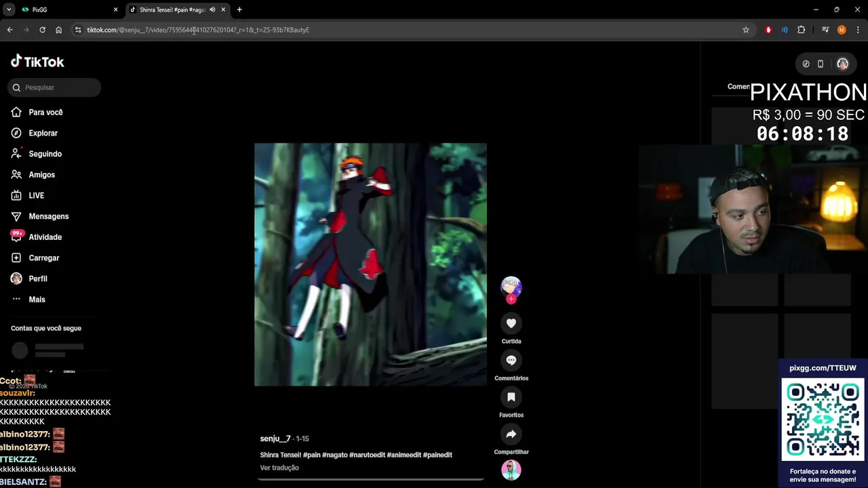868x488 pixels.
Task: Click the tiktok.com address bar URL
Action: coord(198,30)
